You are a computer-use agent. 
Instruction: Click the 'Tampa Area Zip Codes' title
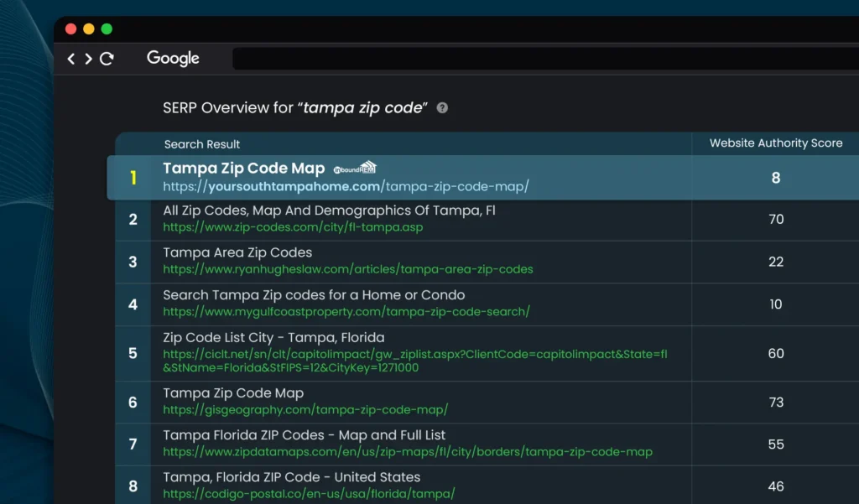[237, 252]
